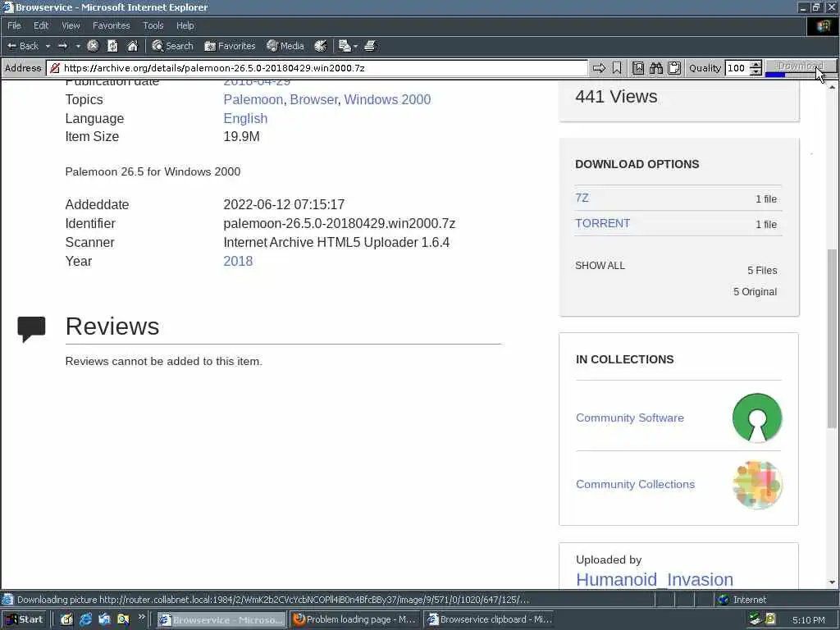Launch Outlook Express from quick launch
Image resolution: width=840 pixels, height=630 pixels.
point(104,620)
